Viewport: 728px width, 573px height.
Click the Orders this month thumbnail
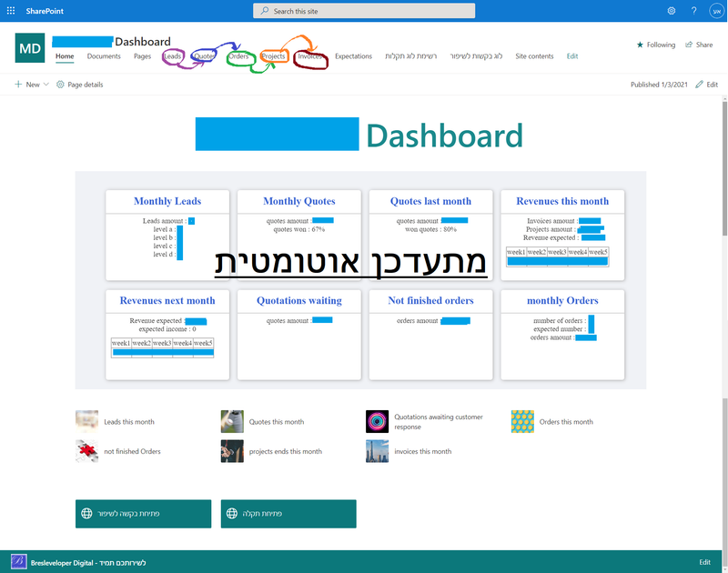[x=522, y=420]
